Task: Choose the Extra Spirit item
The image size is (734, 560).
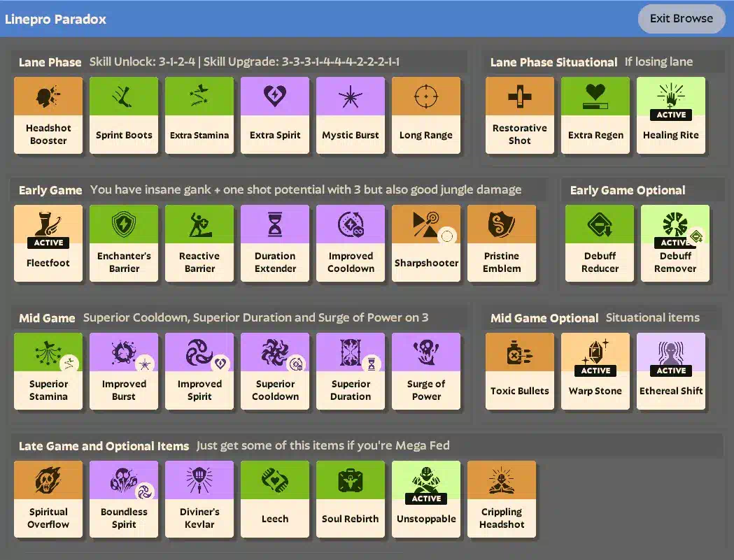Action: click(x=275, y=115)
